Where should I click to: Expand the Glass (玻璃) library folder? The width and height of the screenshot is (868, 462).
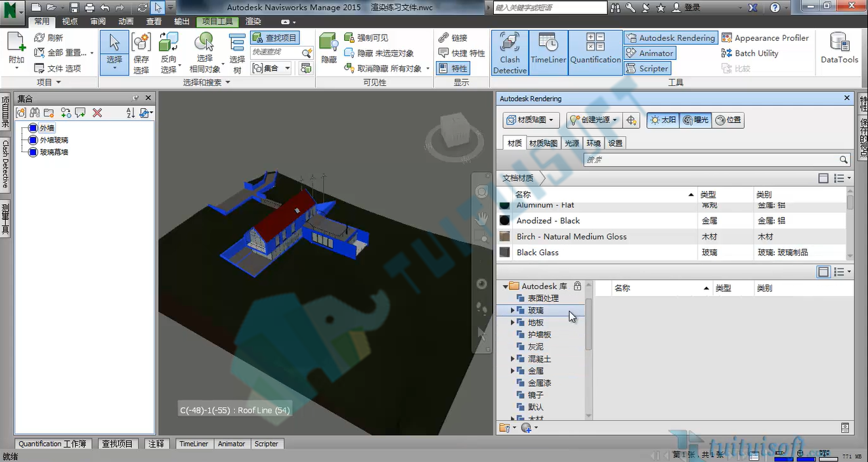tap(513, 310)
